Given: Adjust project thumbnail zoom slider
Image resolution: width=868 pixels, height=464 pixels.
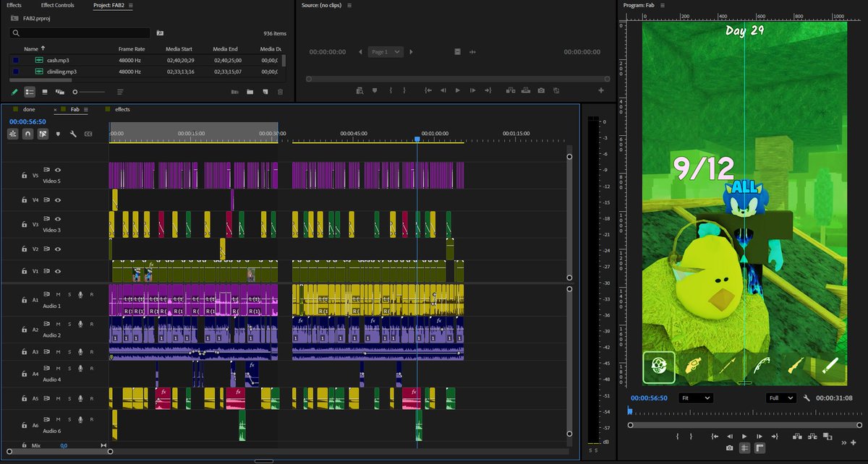Looking at the screenshot, I should tap(88, 92).
